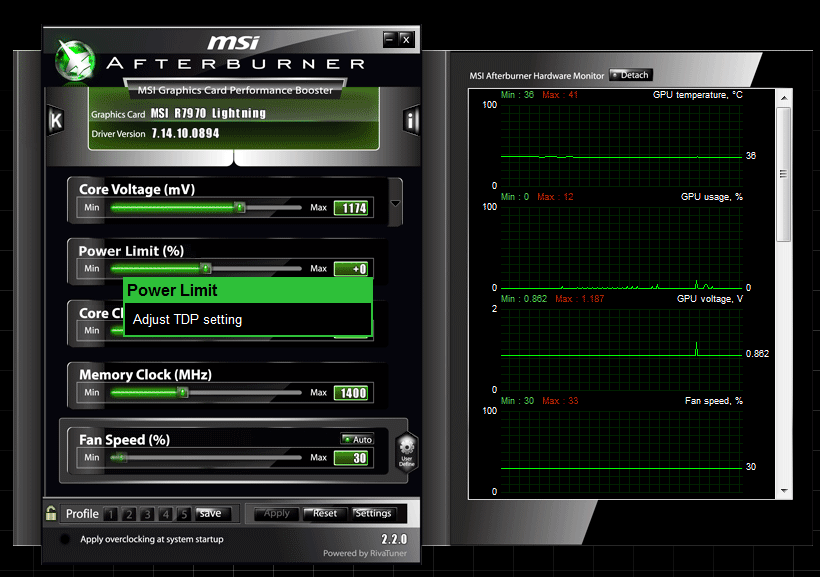The height and width of the screenshot is (577, 820).
Task: Select profile slot 1
Action: pyautogui.click(x=110, y=514)
